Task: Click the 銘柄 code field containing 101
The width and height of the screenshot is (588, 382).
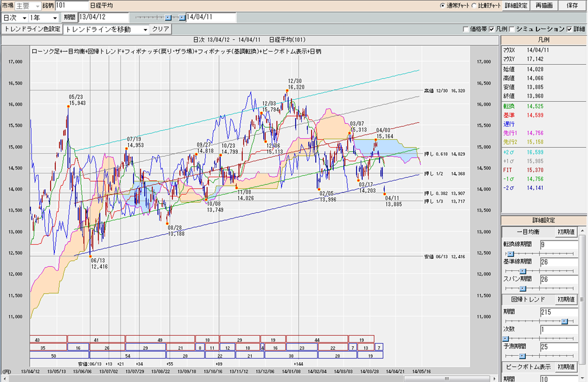Action: (x=71, y=6)
